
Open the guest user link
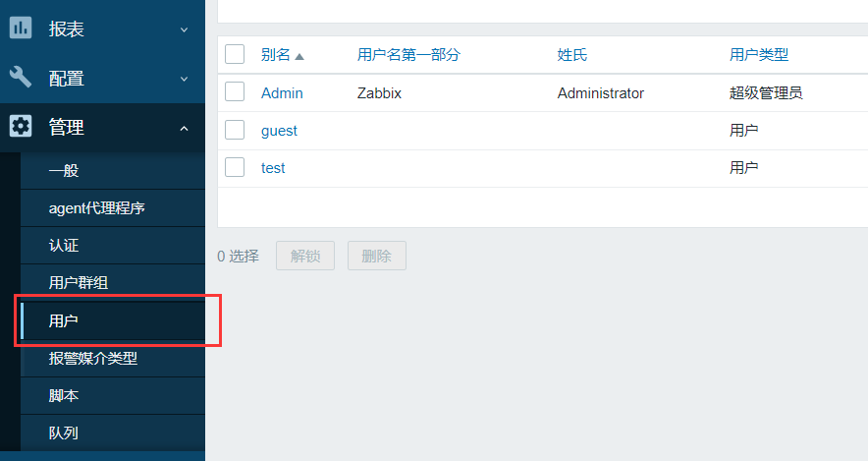[x=279, y=131]
